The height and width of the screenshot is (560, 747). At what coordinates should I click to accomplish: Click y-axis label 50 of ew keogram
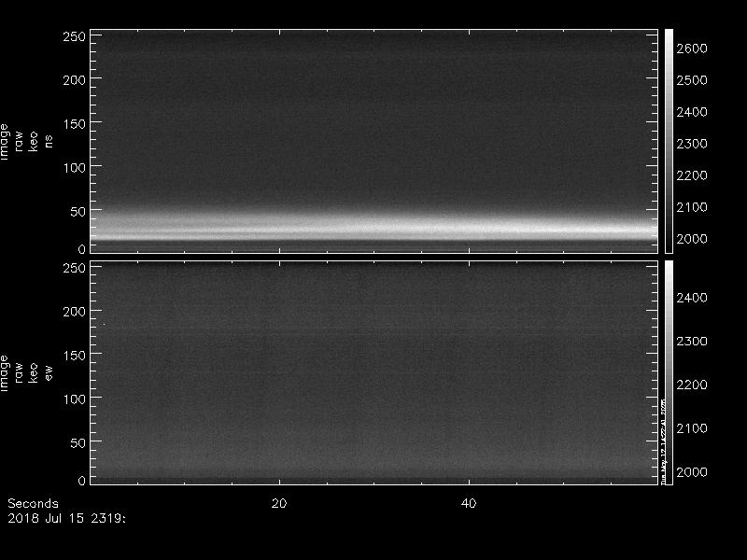coord(78,442)
